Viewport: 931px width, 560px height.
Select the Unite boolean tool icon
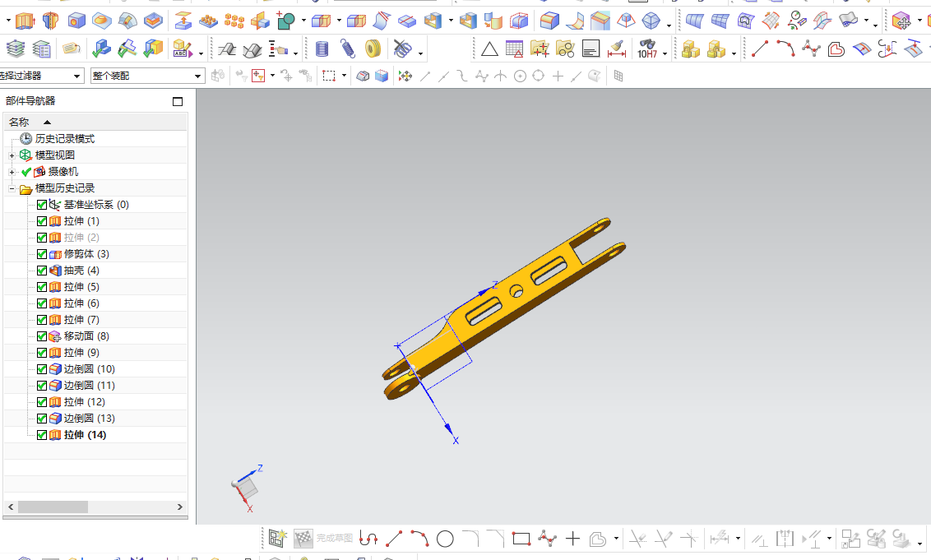tap(285, 21)
